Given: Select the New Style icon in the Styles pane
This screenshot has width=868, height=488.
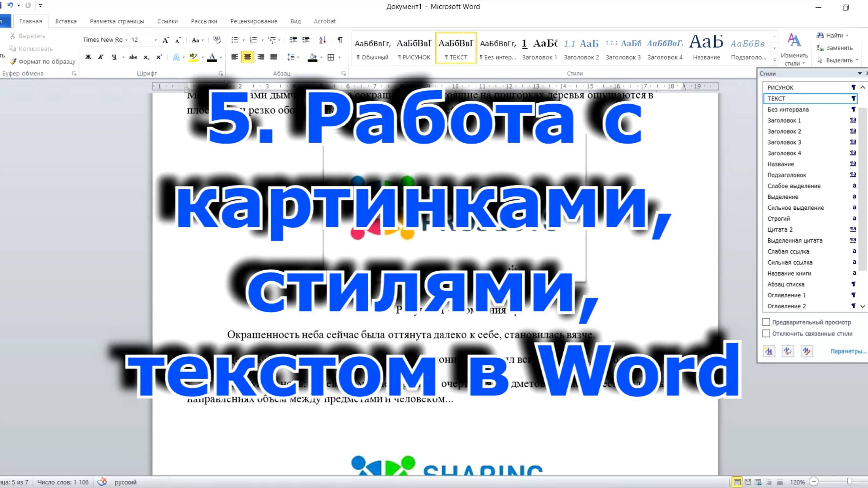Looking at the screenshot, I should [x=769, y=351].
